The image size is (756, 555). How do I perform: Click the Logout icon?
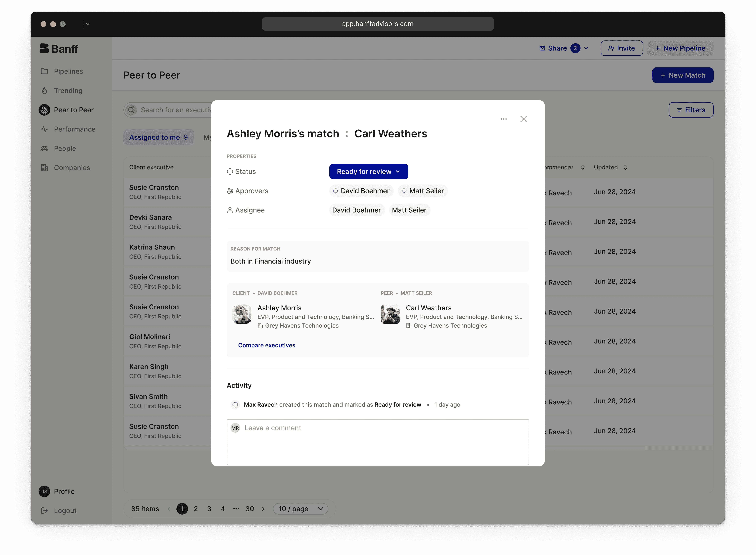(44, 511)
